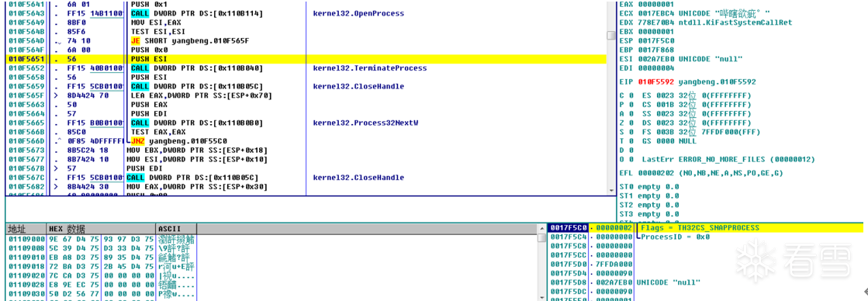This screenshot has height=301, width=868.
Task: Select dump row at address 01109000
Action: pyautogui.click(x=101, y=240)
